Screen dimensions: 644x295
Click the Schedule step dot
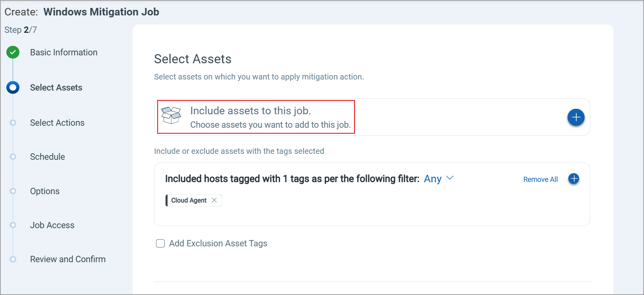point(13,157)
